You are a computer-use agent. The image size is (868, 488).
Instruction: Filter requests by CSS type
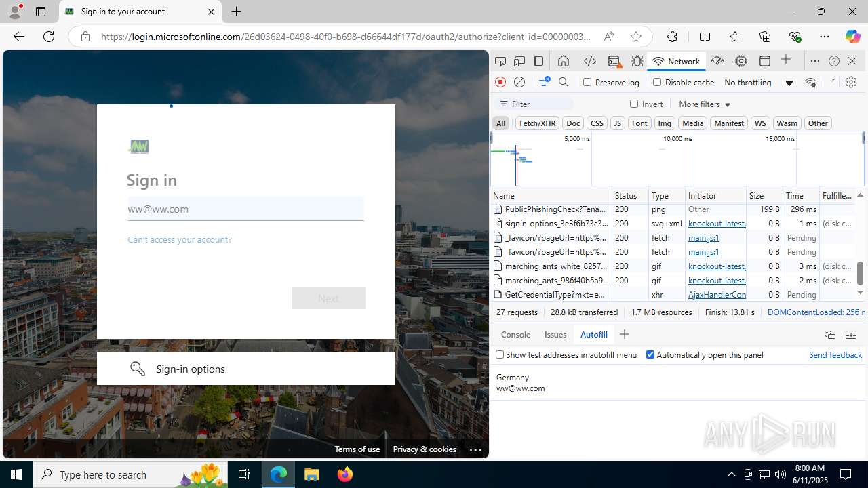tap(597, 123)
